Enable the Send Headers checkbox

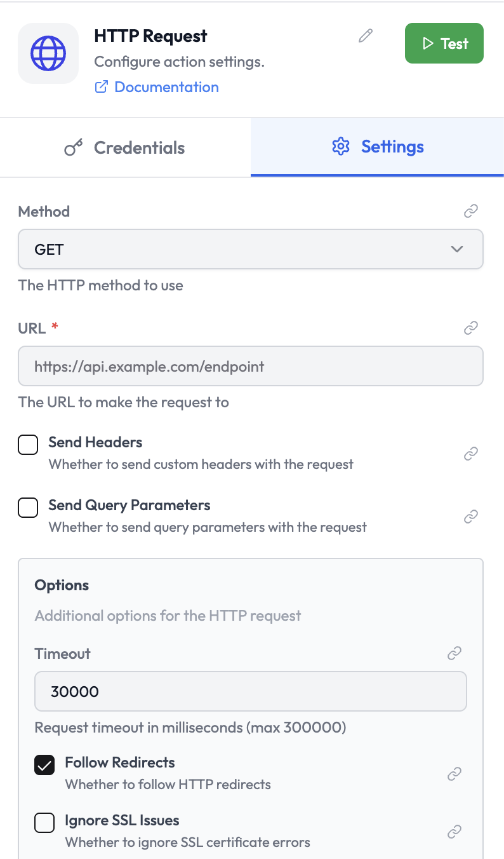[28, 445]
